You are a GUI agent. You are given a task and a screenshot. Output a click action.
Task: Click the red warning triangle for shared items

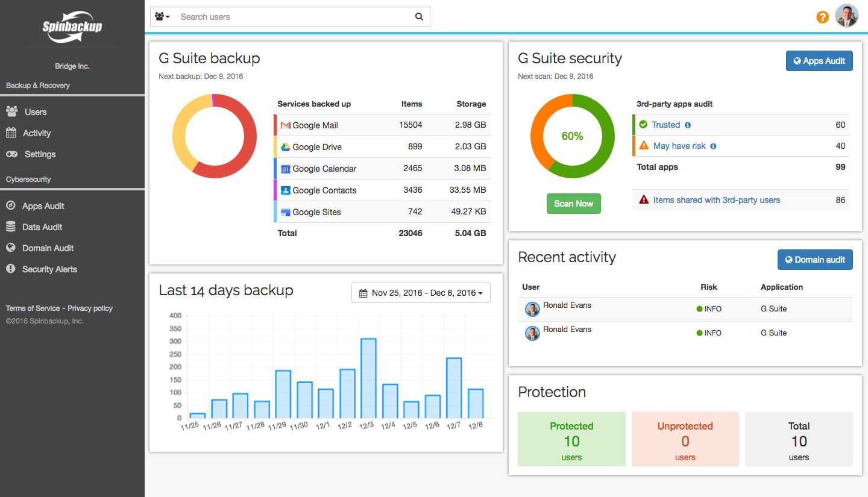(644, 200)
